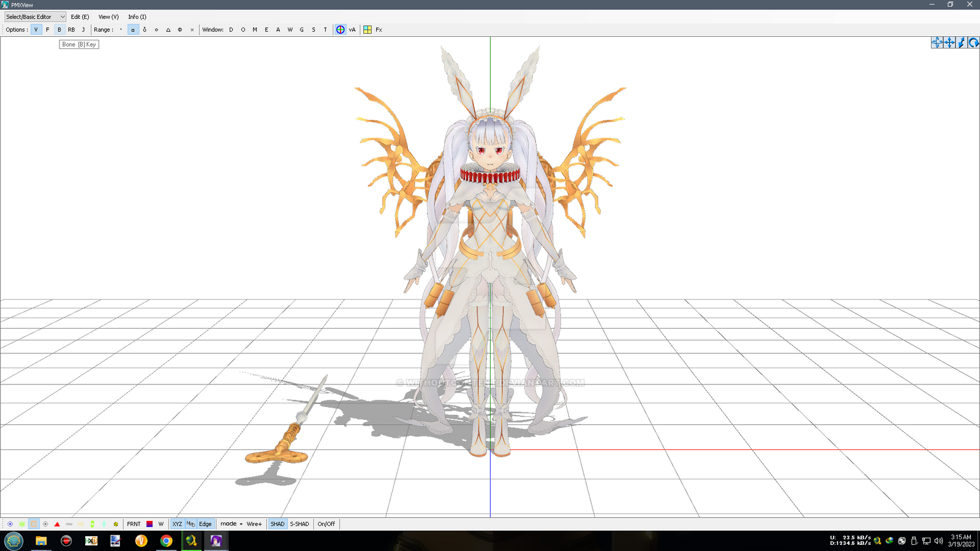Image resolution: width=980 pixels, height=551 pixels.
Task: Click the first blue camera pan-arrows icon
Action: pos(937,42)
